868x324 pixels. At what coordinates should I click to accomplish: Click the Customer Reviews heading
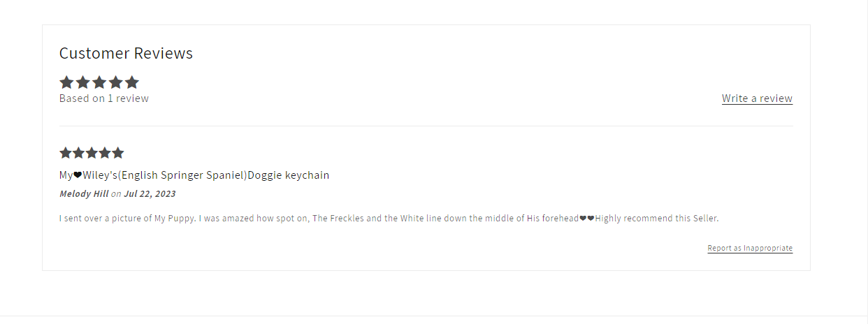tap(126, 53)
